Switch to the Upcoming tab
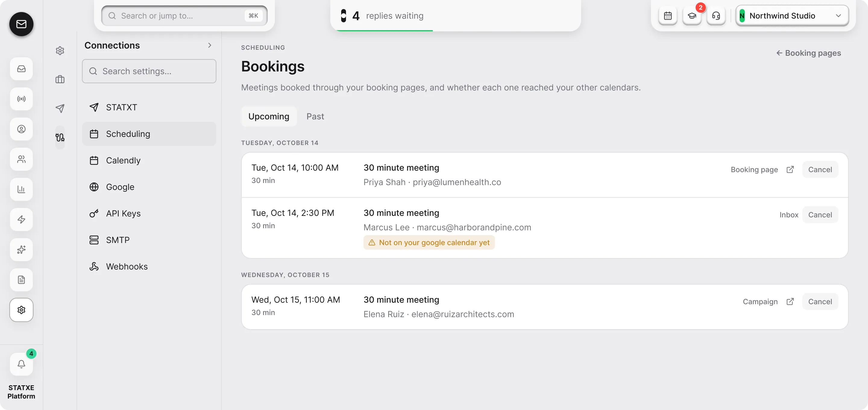Image resolution: width=868 pixels, height=410 pixels. [269, 116]
